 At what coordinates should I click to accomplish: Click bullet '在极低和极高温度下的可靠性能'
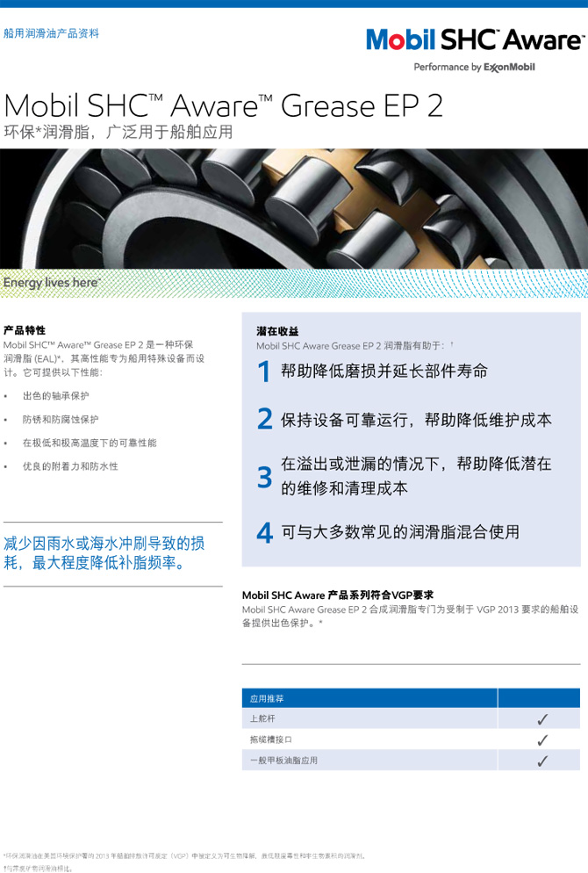tap(90, 443)
